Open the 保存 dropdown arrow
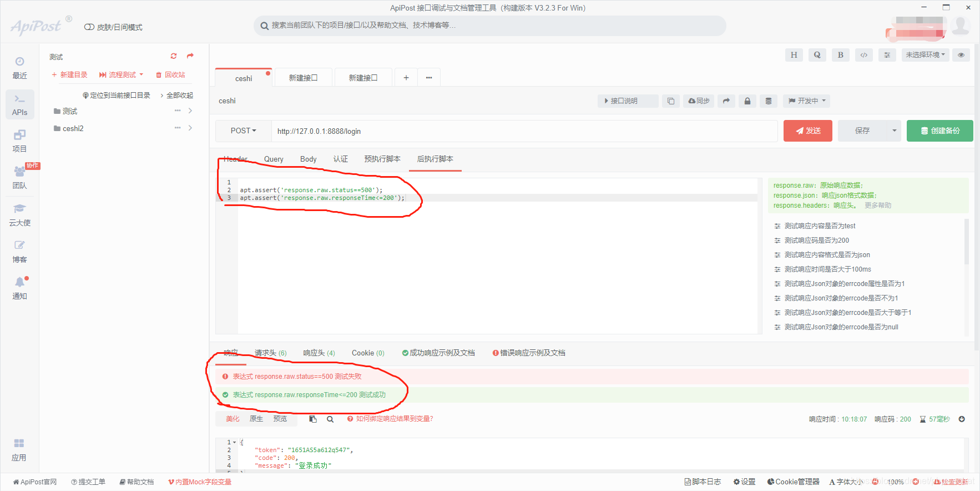 click(x=894, y=131)
